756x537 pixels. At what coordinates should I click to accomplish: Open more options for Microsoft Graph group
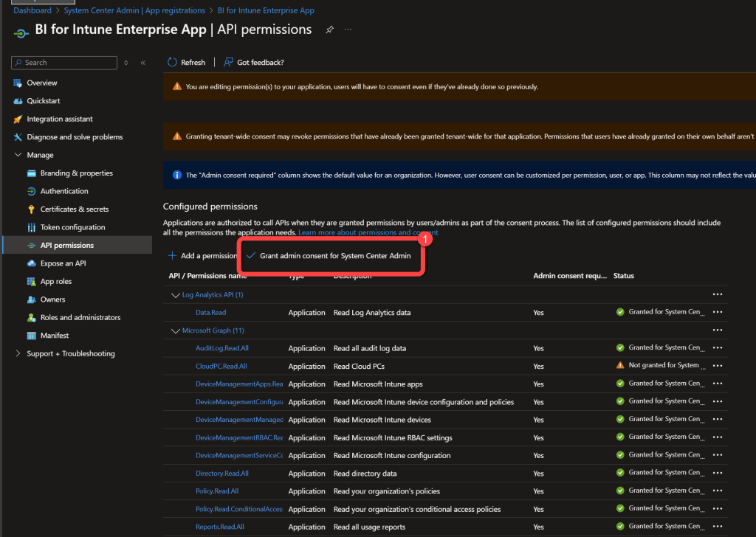pyautogui.click(x=718, y=330)
